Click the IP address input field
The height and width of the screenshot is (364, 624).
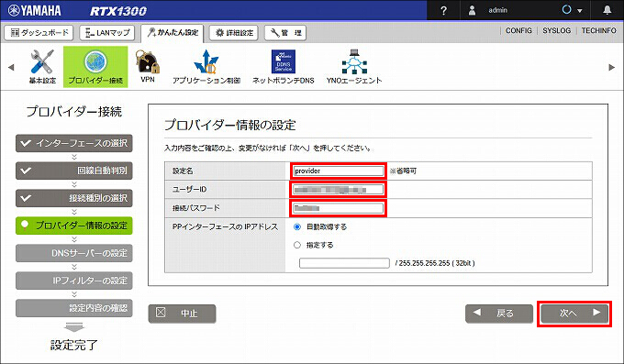[344, 263]
